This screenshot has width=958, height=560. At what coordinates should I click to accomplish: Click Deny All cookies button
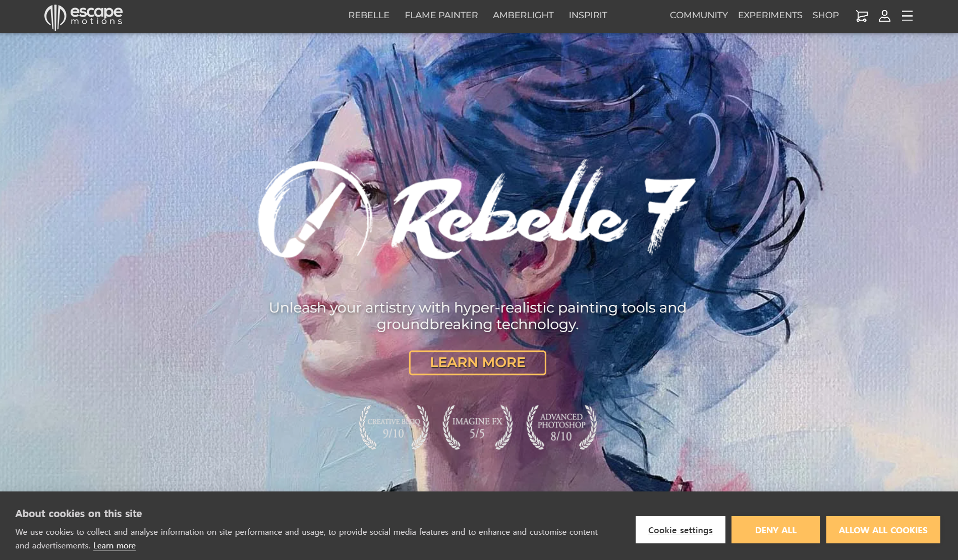[775, 530]
